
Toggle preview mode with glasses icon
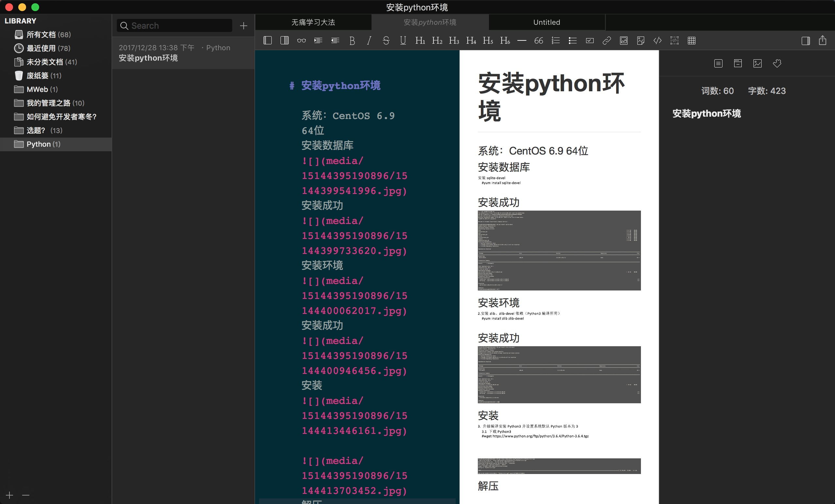(x=301, y=41)
